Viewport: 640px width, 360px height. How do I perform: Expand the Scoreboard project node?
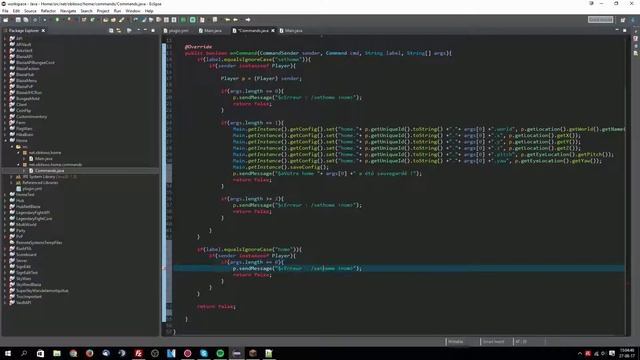click(5, 254)
